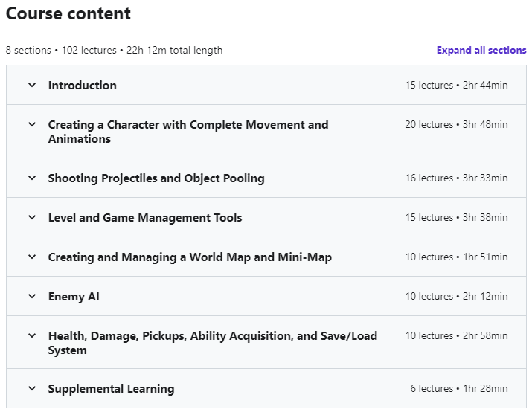
Task: Click chevron next to Shooting Projectiles and Object Pooling
Action: pos(32,178)
